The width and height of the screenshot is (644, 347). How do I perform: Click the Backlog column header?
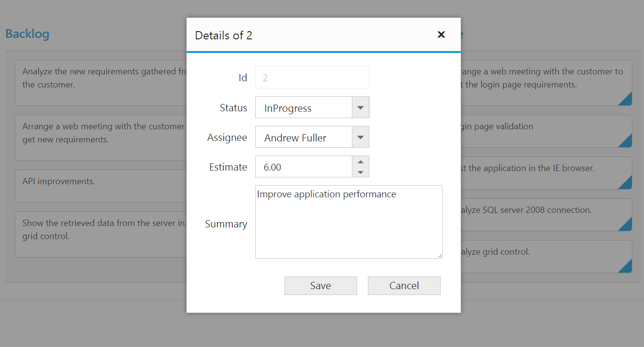(x=27, y=34)
